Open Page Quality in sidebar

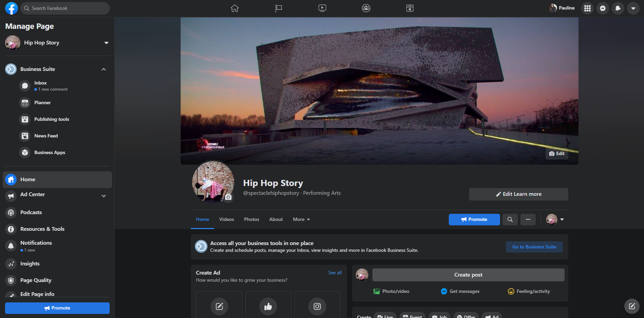pyautogui.click(x=57, y=280)
